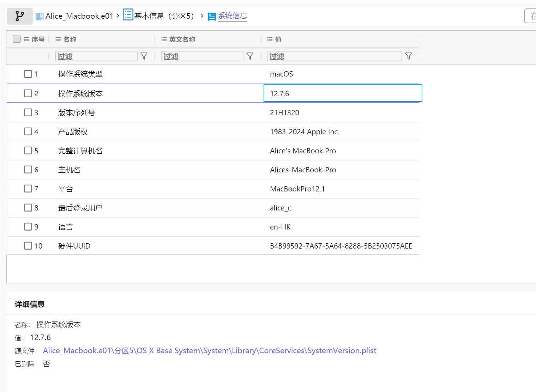This screenshot has height=392, width=536.
Task: Open 系统信息 breadcrumb link
Action: 233,16
